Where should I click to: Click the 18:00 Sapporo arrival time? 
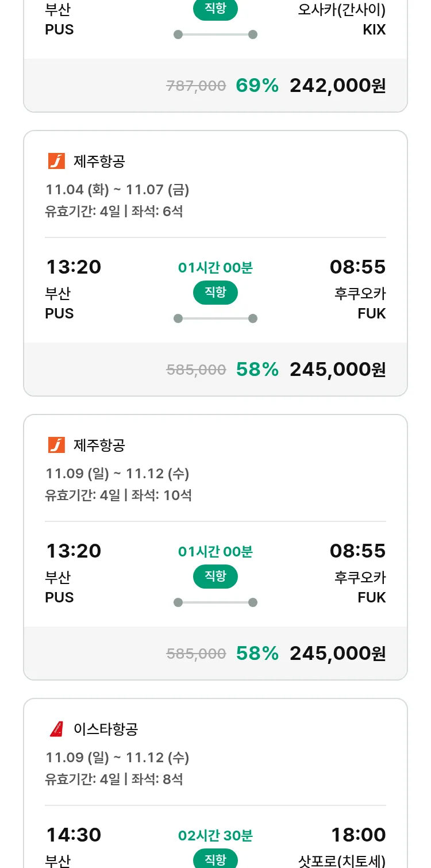pos(358,835)
